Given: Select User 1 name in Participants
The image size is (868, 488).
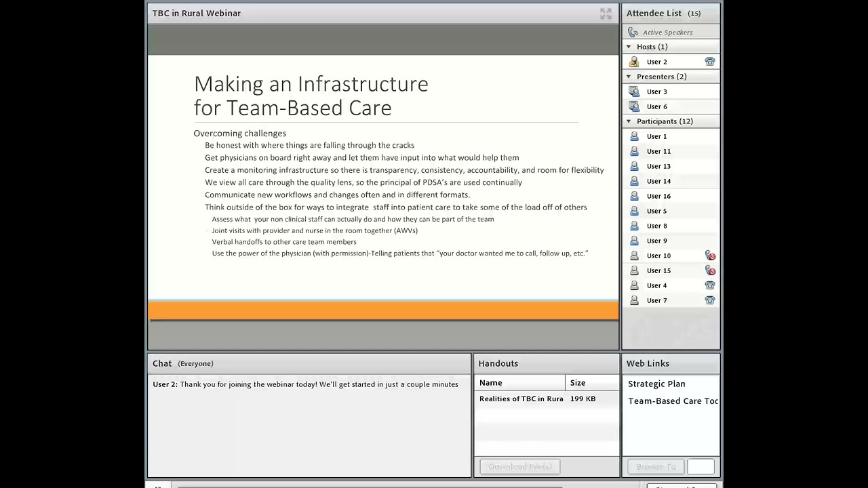Looking at the screenshot, I should click(656, 136).
